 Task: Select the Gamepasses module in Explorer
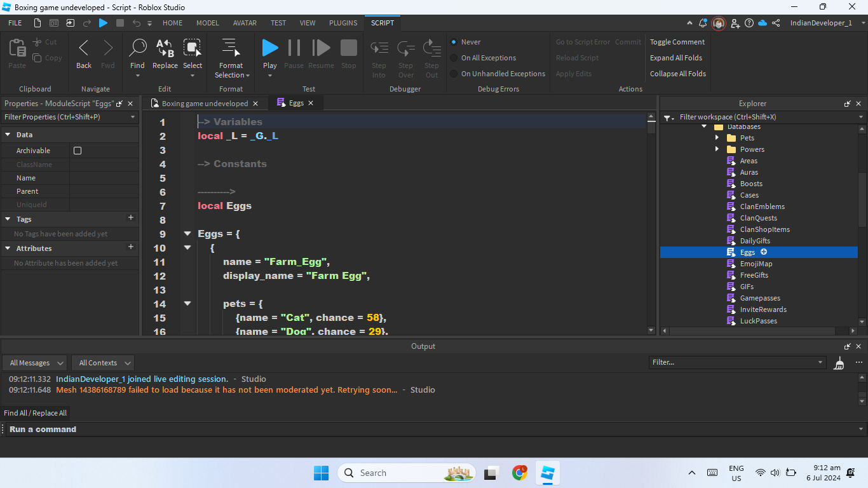(x=760, y=298)
